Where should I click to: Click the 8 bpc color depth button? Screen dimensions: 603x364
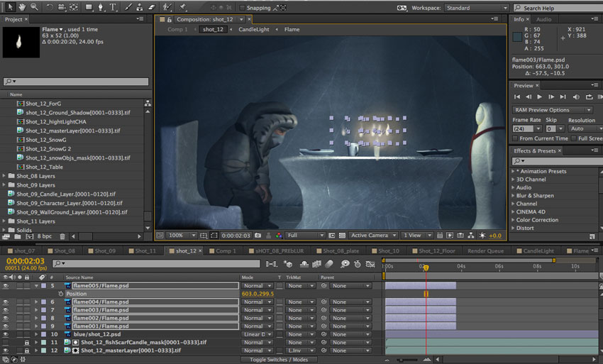44,236
